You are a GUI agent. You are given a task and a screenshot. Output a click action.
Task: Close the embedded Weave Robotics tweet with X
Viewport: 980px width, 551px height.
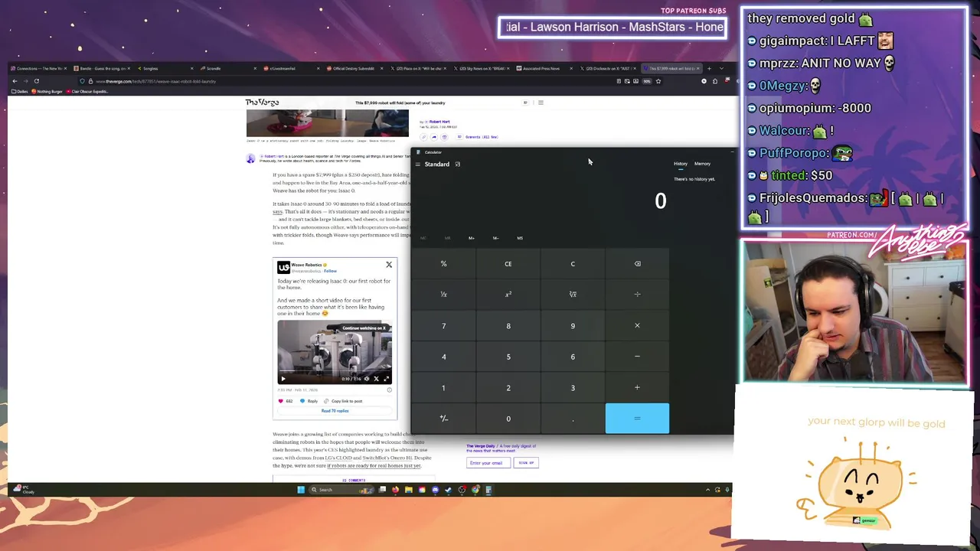pos(389,265)
